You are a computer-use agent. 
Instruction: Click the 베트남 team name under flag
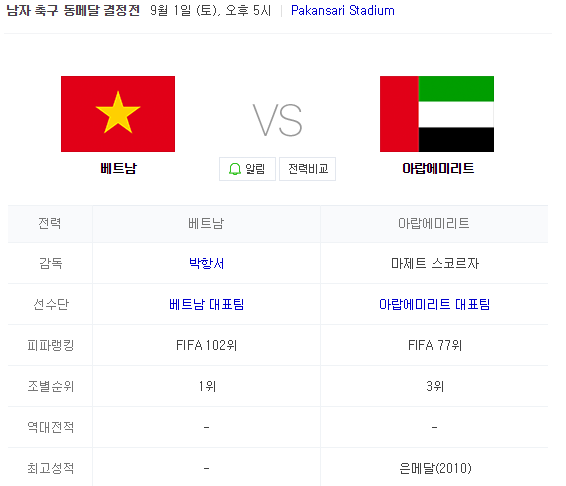[118, 168]
